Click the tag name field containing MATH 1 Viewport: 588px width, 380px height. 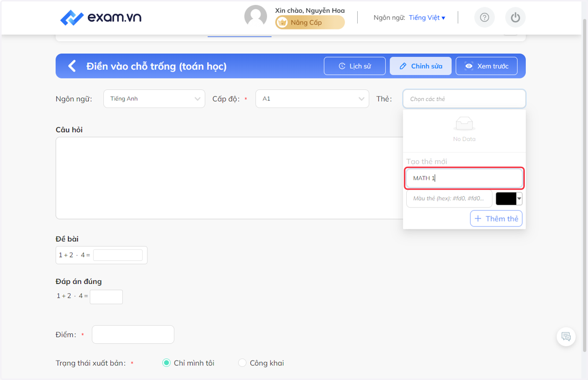[x=464, y=178]
